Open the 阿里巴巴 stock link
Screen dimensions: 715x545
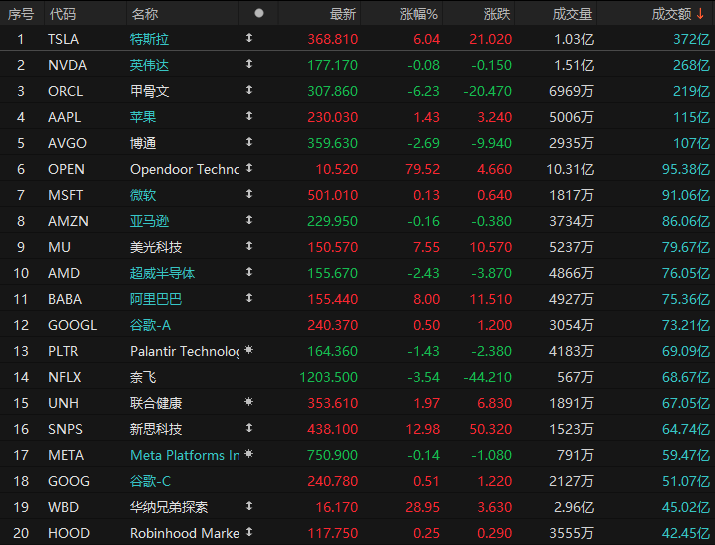(156, 299)
